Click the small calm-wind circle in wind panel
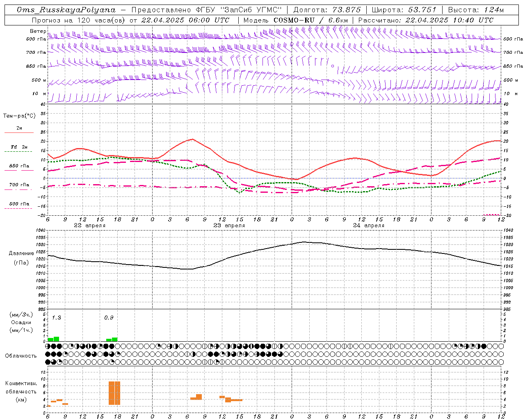 (333, 66)
